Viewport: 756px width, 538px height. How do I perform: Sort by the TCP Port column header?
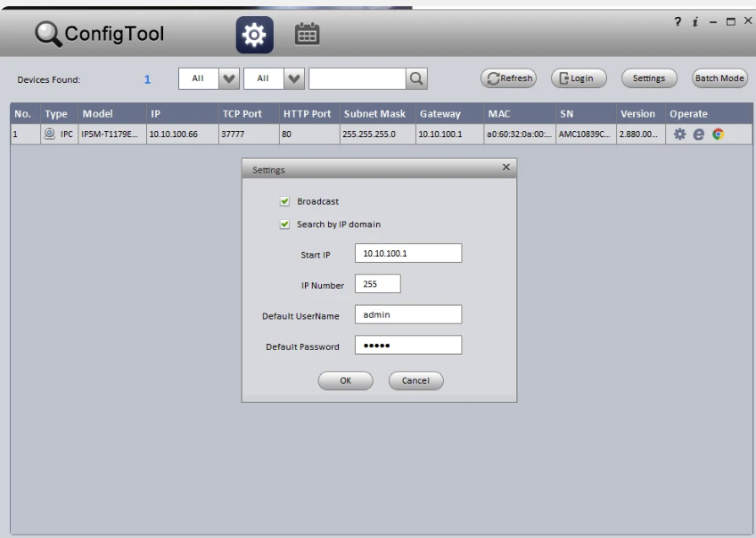(x=249, y=114)
